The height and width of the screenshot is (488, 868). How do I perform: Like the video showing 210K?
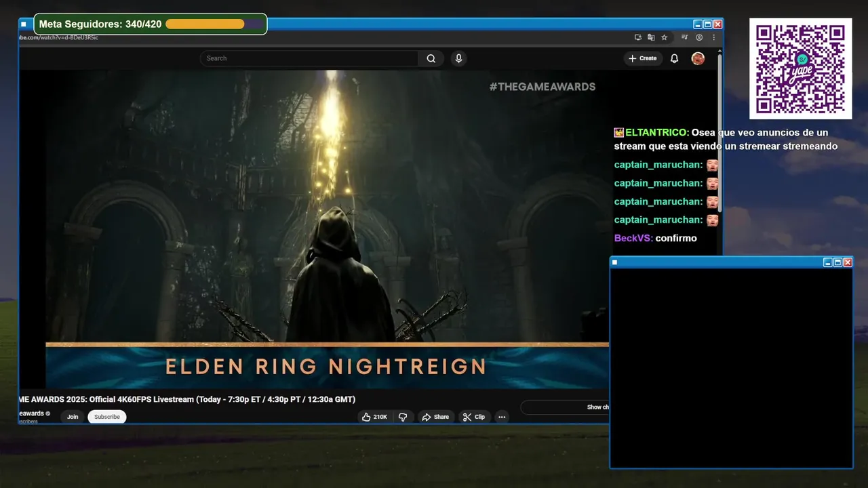374,417
